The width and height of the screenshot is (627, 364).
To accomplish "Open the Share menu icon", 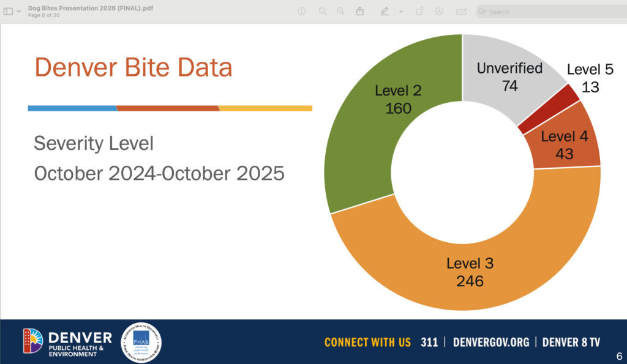I will [x=360, y=11].
